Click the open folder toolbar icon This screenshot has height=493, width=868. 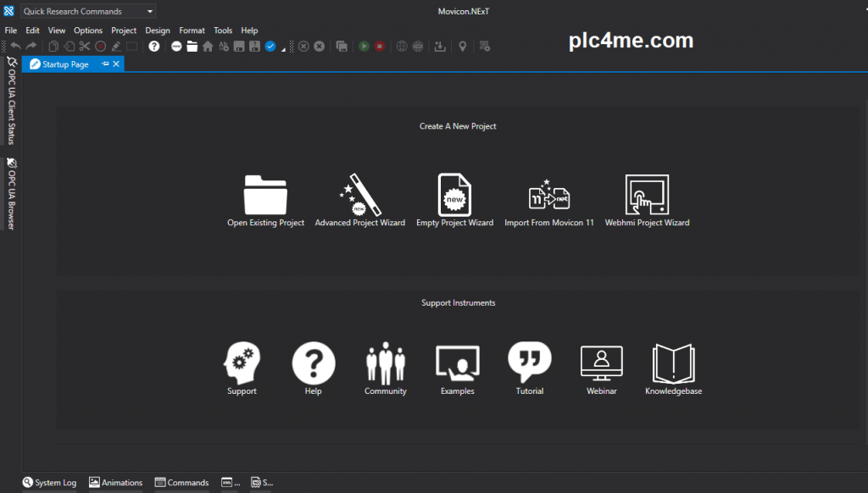tap(192, 47)
